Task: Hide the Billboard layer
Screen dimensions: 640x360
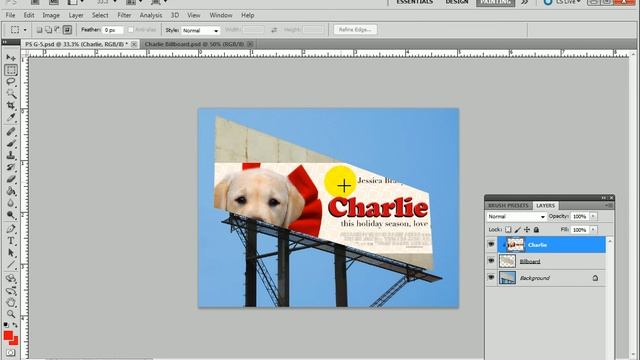Action: click(491, 261)
